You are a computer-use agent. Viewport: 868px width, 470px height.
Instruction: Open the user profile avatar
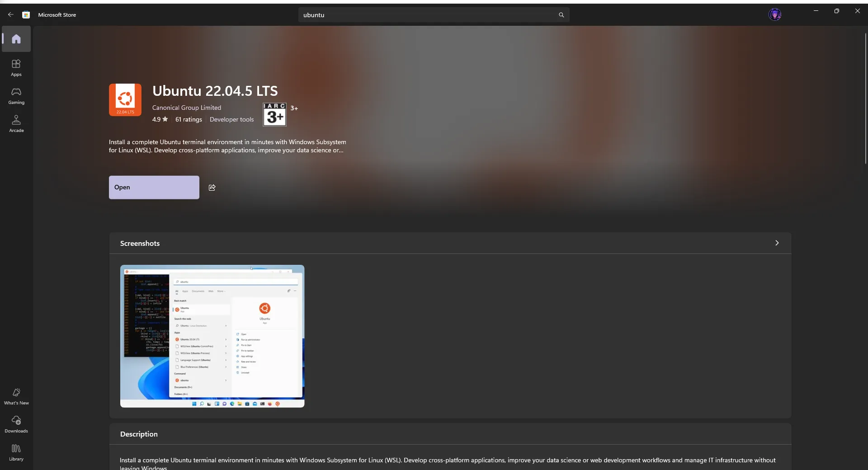tap(775, 14)
